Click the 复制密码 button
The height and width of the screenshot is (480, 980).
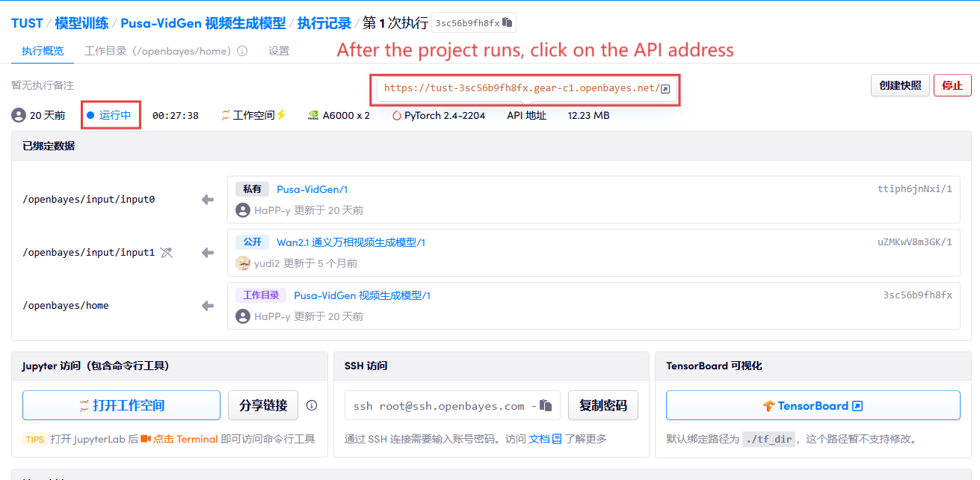point(603,406)
